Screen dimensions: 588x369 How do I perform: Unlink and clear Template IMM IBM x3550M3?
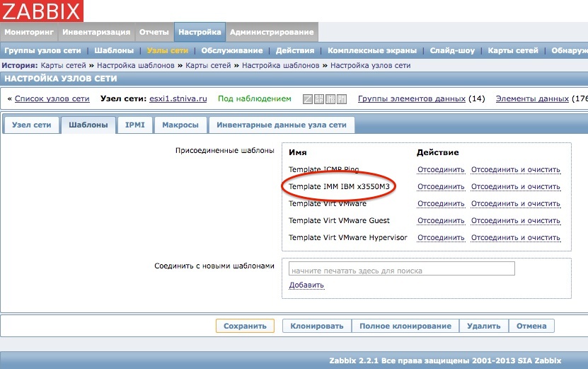[x=515, y=187]
